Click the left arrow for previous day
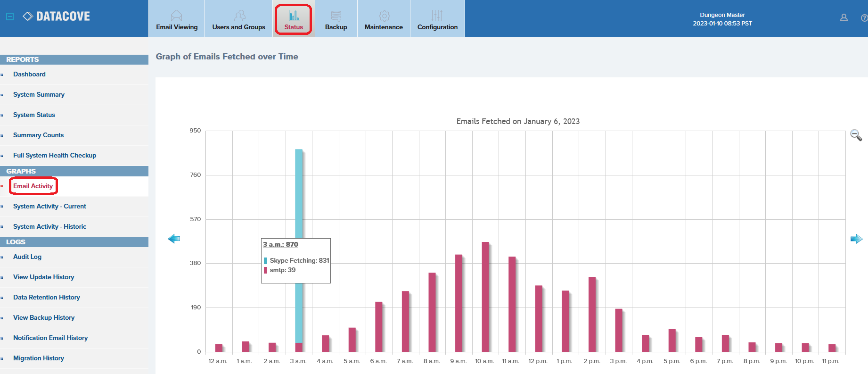Viewport: 868px width, 374px height. pos(174,239)
